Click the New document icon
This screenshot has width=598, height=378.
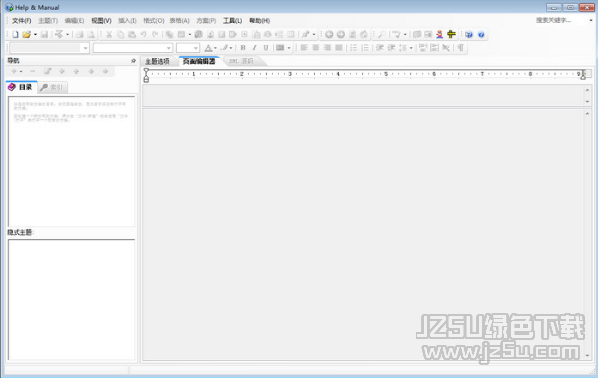pyautogui.click(x=15, y=35)
